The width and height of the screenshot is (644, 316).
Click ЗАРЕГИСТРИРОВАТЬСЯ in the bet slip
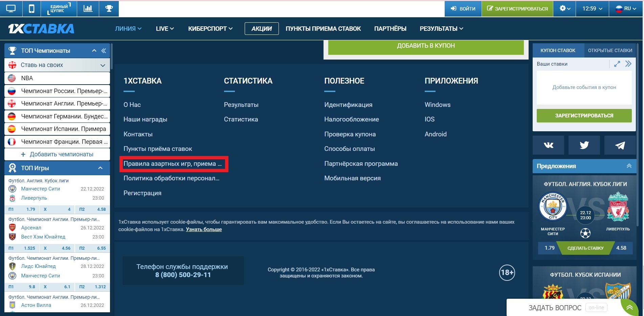pyautogui.click(x=584, y=116)
